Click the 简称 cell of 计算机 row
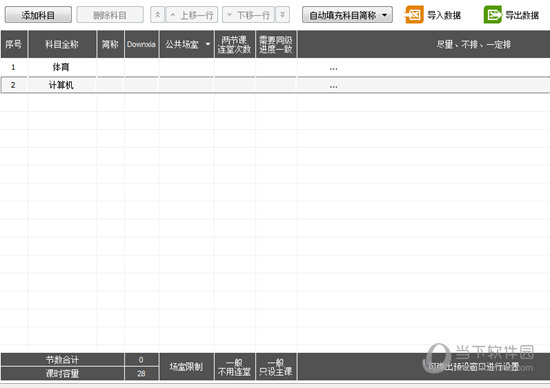 pyautogui.click(x=110, y=85)
